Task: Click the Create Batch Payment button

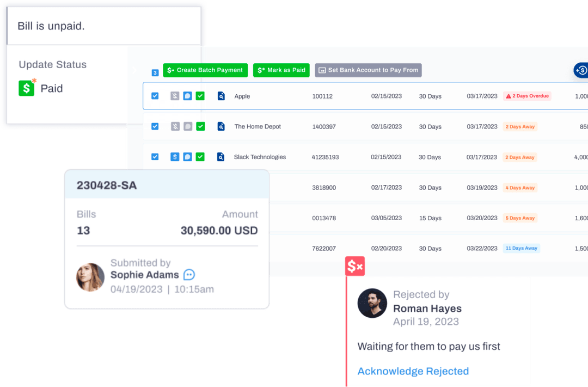Action: (205, 70)
